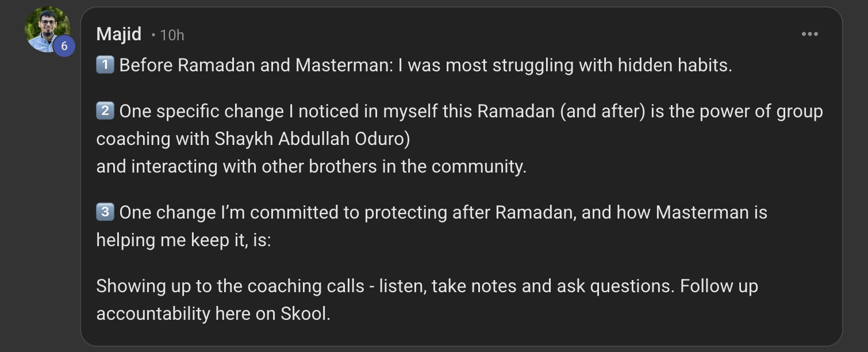868x352 pixels.
Task: Click the text 'Follow up' in last paragraph
Action: tap(719, 286)
